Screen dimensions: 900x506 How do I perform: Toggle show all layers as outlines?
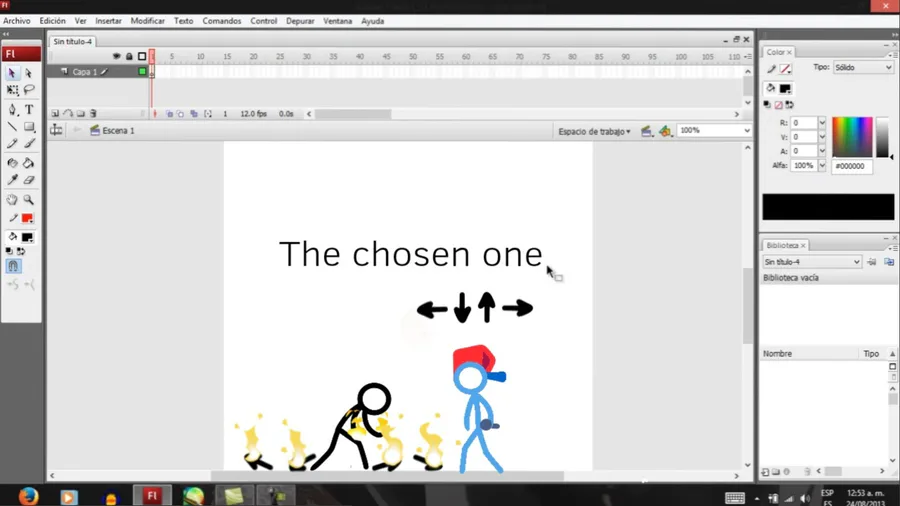(x=142, y=56)
